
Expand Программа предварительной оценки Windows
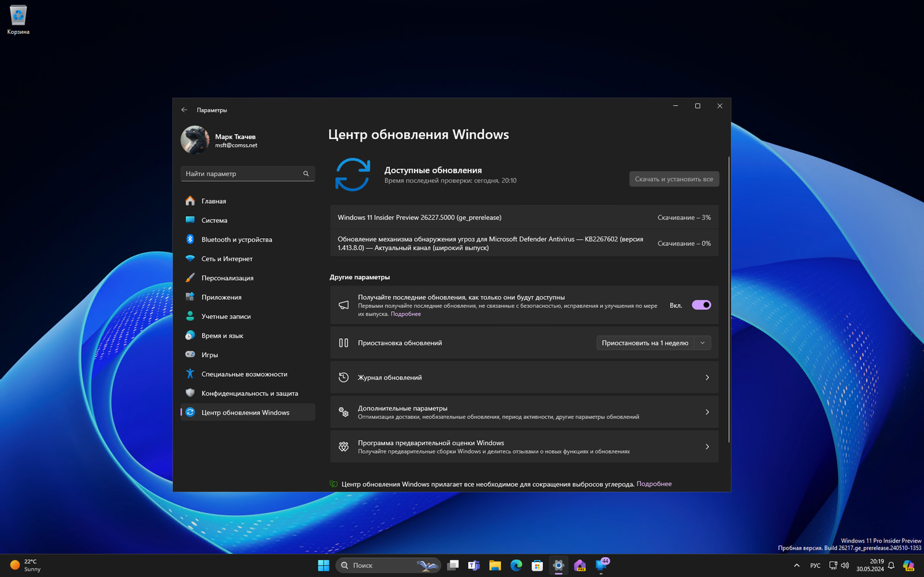[x=707, y=446]
